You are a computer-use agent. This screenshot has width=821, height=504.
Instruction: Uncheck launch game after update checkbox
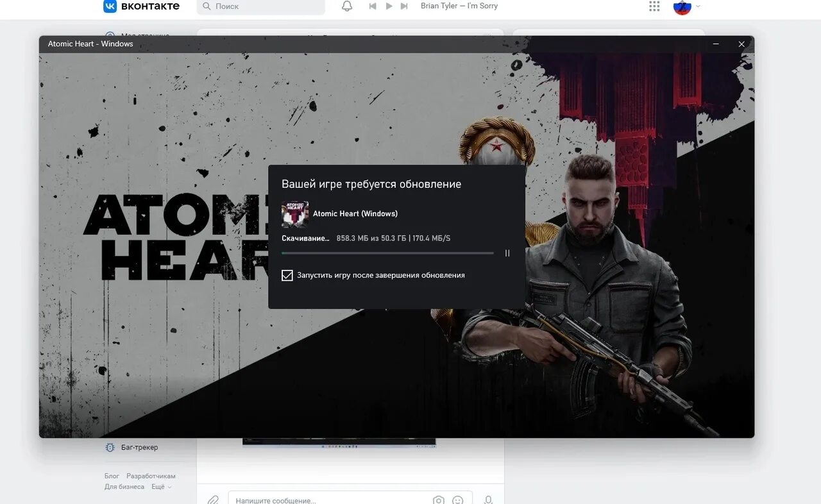[x=287, y=275]
